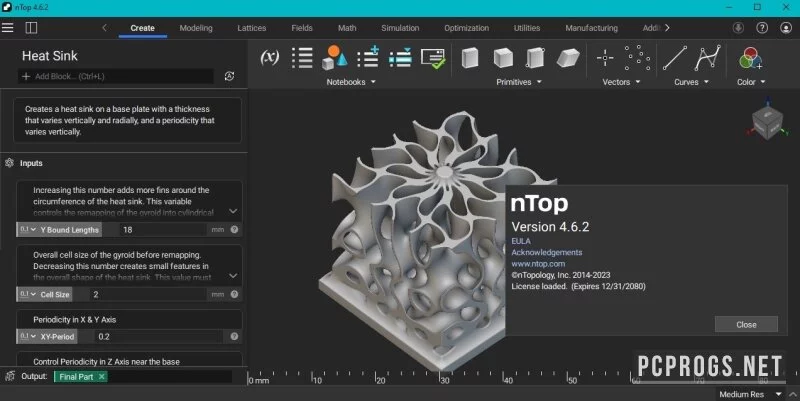Open Y Bound Lengths type dropdown
The height and width of the screenshot is (401, 800).
click(28, 230)
